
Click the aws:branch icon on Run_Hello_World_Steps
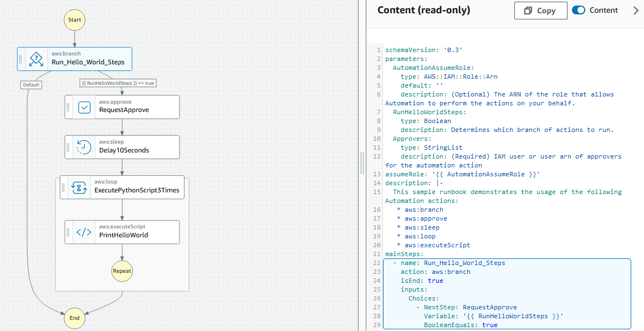click(x=36, y=58)
